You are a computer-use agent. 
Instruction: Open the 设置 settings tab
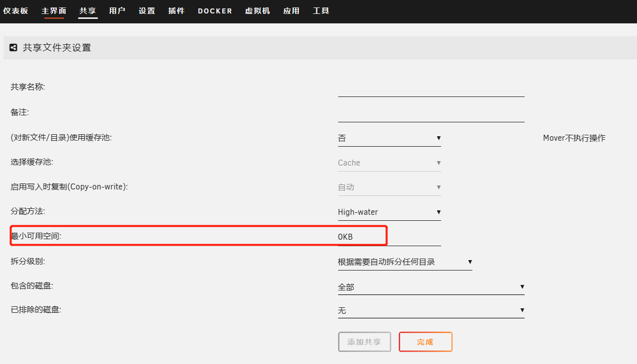(147, 10)
